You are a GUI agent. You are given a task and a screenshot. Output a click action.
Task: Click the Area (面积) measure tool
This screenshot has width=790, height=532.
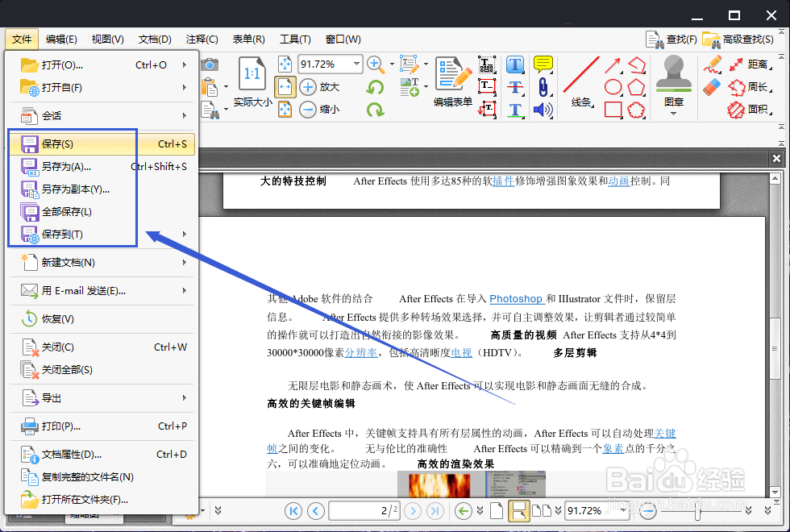pos(750,110)
